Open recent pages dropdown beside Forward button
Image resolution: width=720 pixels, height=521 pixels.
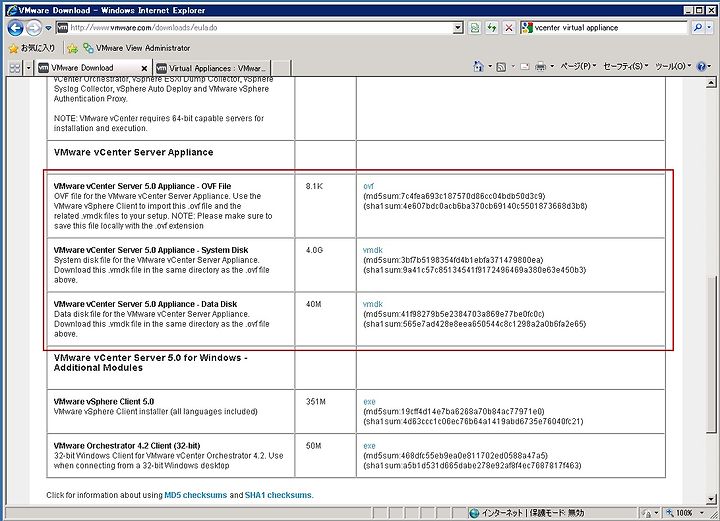pyautogui.click(x=48, y=28)
